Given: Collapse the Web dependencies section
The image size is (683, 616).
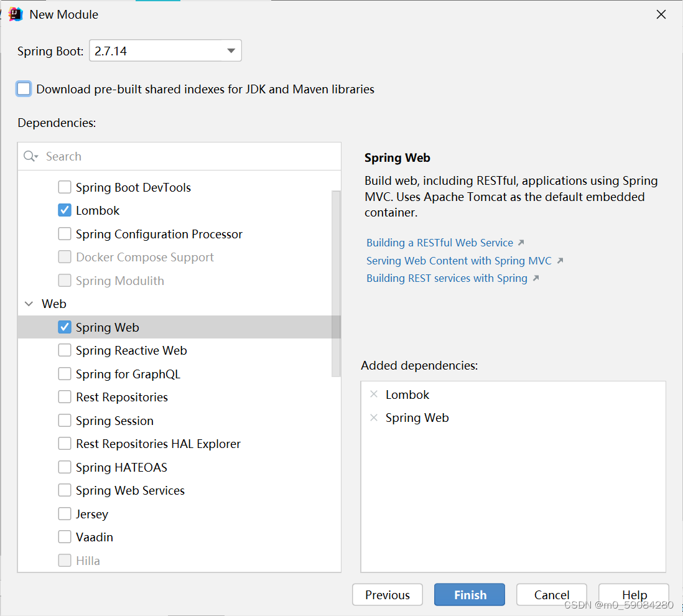Looking at the screenshot, I should (29, 304).
